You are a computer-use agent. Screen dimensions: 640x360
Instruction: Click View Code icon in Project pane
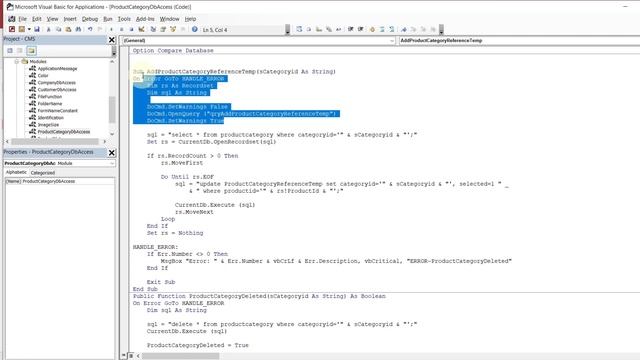pyautogui.click(x=10, y=51)
